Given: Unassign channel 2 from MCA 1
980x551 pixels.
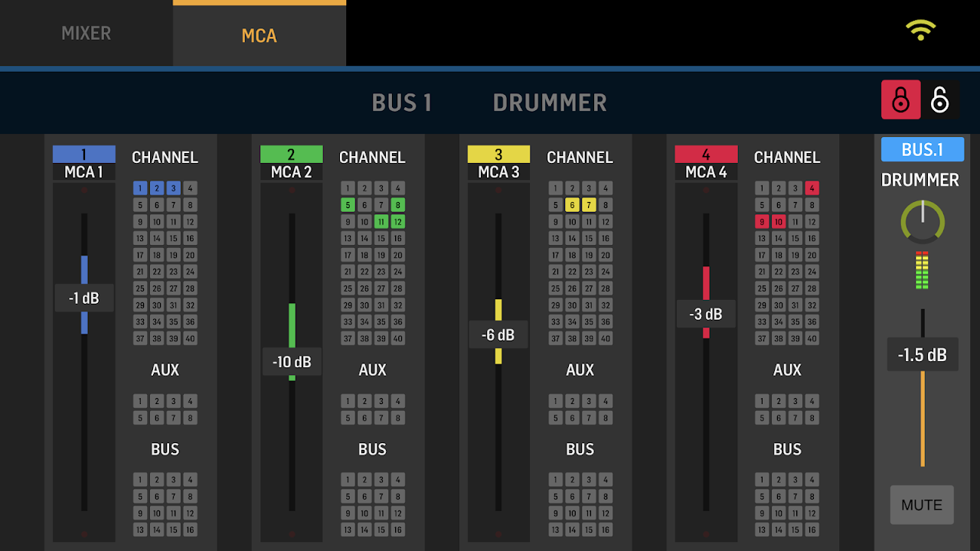Looking at the screenshot, I should tap(157, 188).
